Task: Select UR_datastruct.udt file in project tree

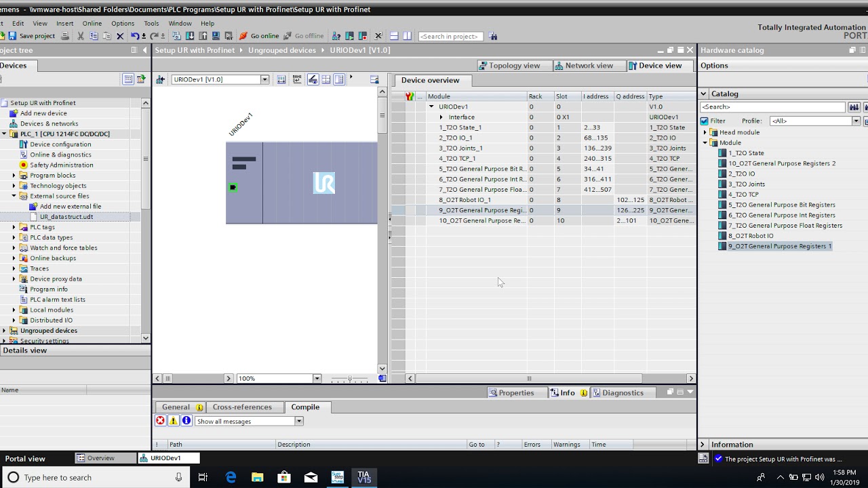Action: [x=66, y=217]
